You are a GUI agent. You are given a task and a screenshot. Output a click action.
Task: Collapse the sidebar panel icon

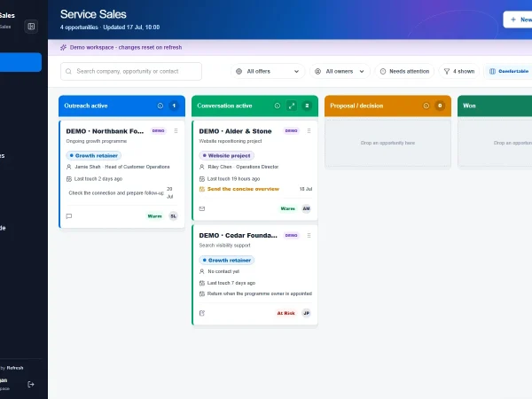[x=31, y=27]
